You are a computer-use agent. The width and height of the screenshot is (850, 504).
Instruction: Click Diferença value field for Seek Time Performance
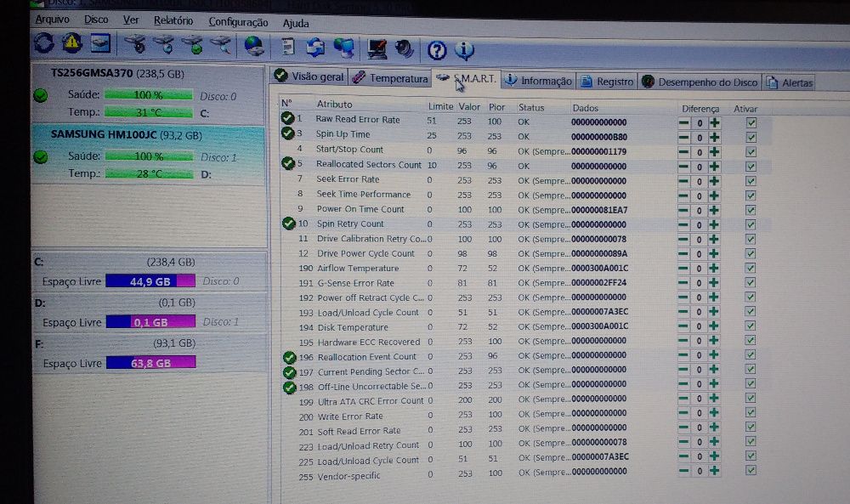click(700, 195)
